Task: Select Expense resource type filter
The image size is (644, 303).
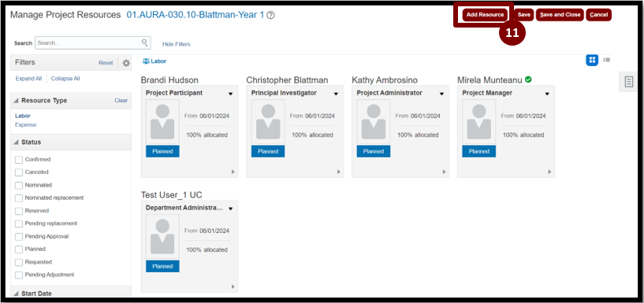Action: pos(26,124)
